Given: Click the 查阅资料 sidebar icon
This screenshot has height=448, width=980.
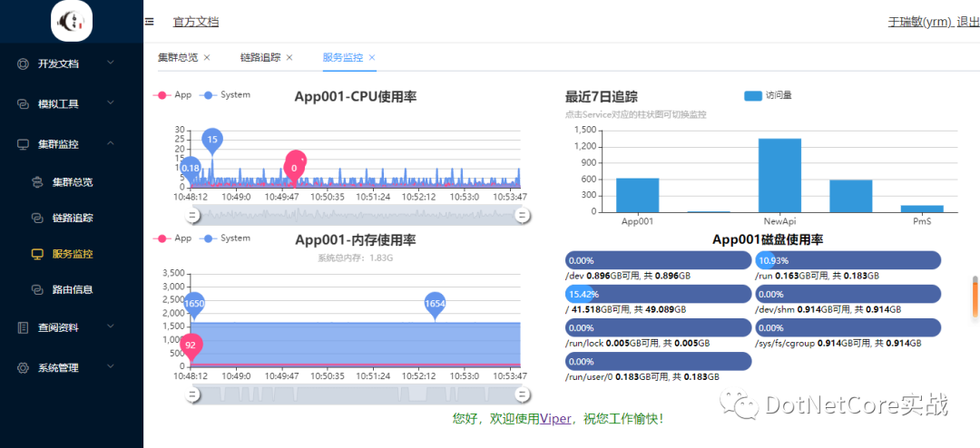Looking at the screenshot, I should [x=23, y=326].
